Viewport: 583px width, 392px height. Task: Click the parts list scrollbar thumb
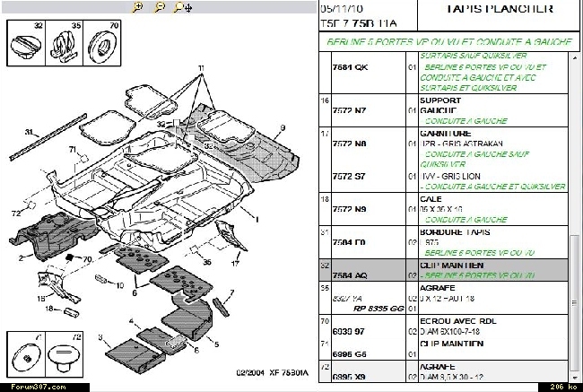pos(575,303)
